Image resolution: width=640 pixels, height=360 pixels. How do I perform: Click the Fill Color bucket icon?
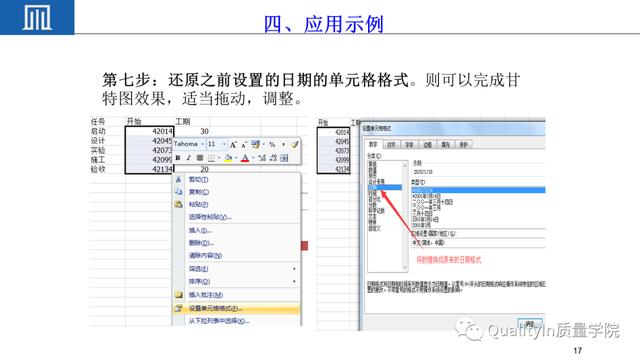tap(229, 158)
